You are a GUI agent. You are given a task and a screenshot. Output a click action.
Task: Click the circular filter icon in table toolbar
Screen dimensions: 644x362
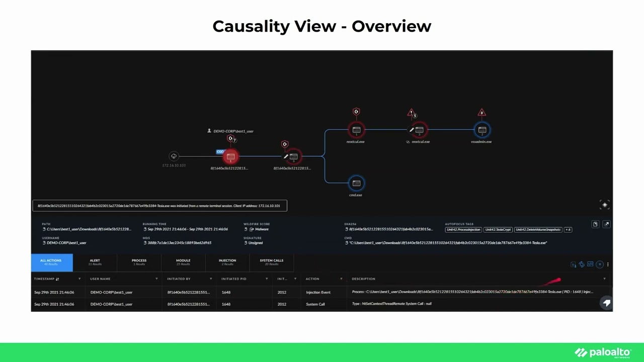[x=599, y=264]
